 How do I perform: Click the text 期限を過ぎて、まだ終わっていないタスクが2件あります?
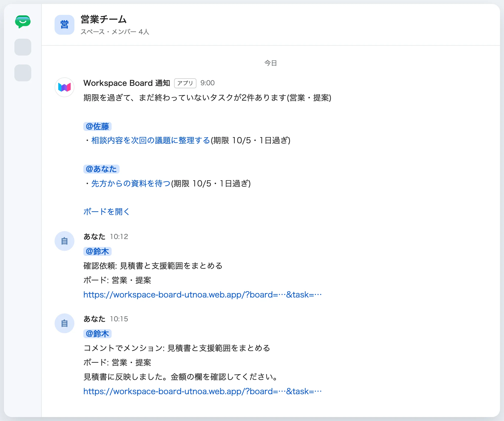coord(185,98)
